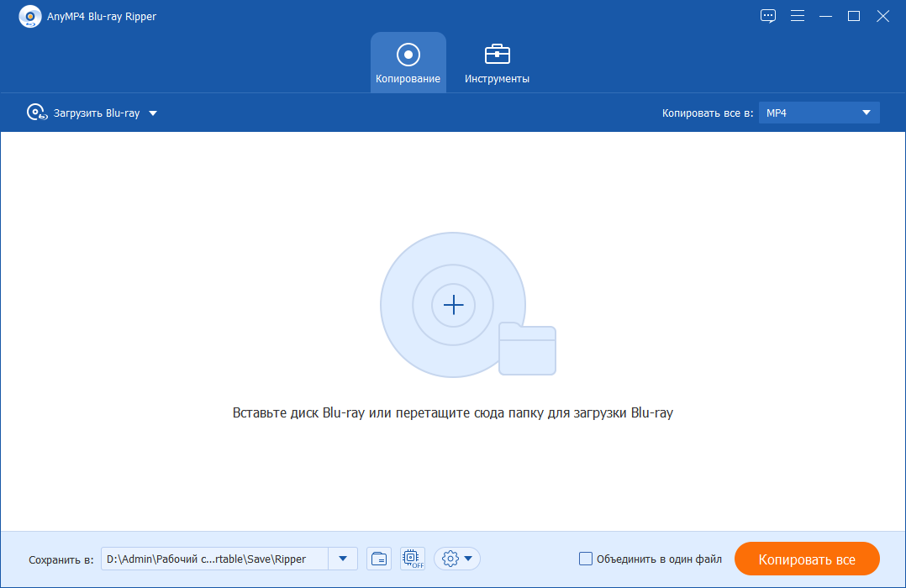This screenshot has width=906, height=588.
Task: Check the merge into one file option
Action: [585, 559]
